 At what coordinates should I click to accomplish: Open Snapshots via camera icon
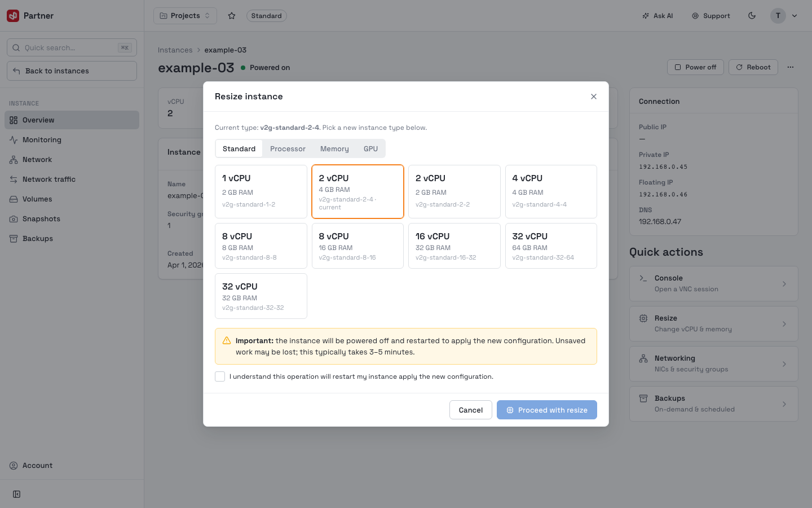pyautogui.click(x=14, y=219)
